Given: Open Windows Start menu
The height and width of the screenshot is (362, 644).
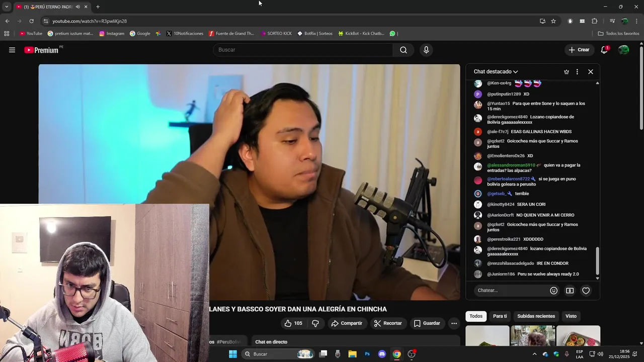Looking at the screenshot, I should pyautogui.click(x=233, y=354).
